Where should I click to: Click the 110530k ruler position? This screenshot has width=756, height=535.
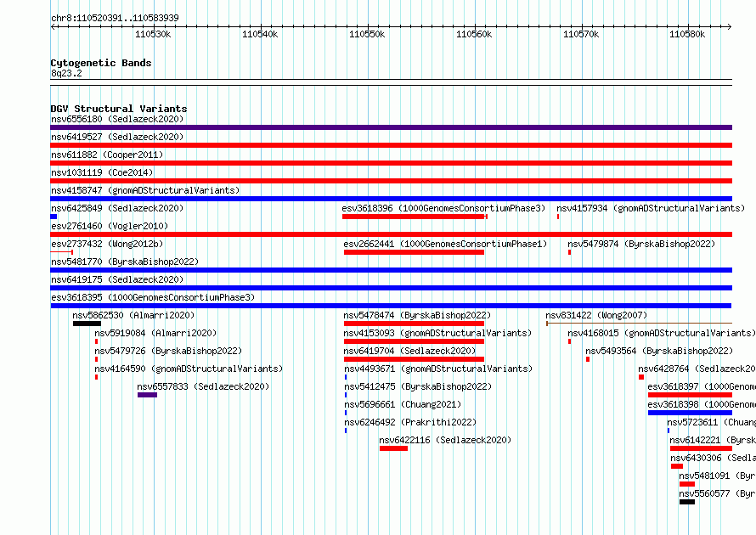(153, 34)
